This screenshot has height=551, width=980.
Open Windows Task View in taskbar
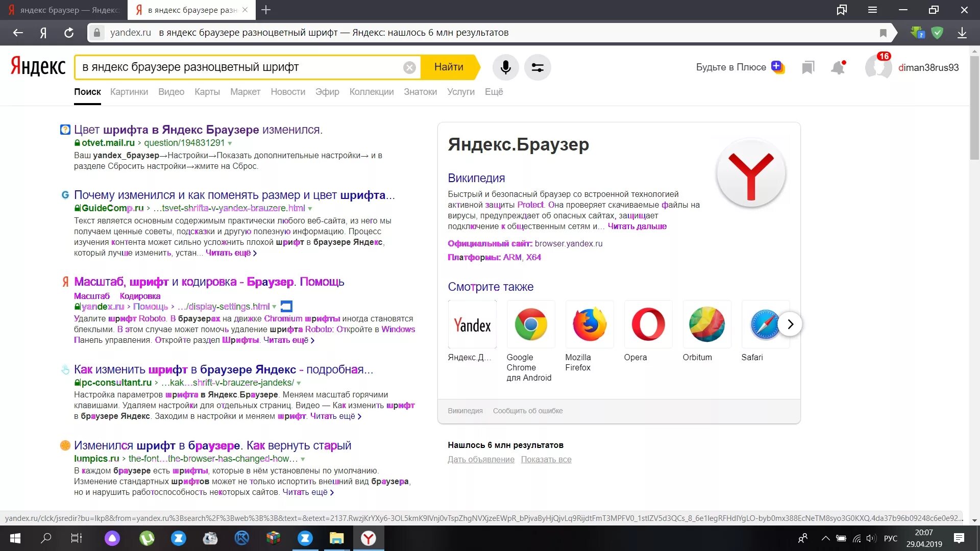76,538
